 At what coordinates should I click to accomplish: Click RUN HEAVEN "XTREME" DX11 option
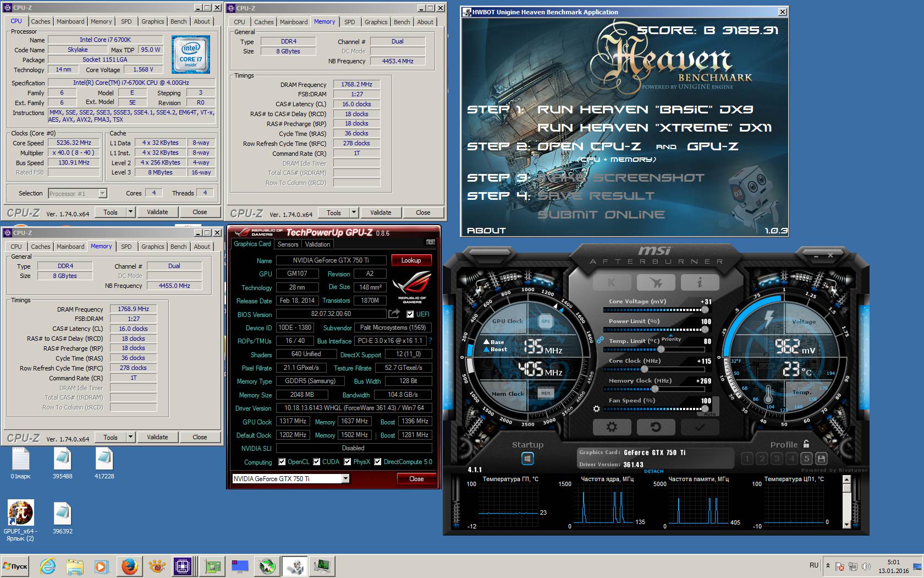[654, 128]
